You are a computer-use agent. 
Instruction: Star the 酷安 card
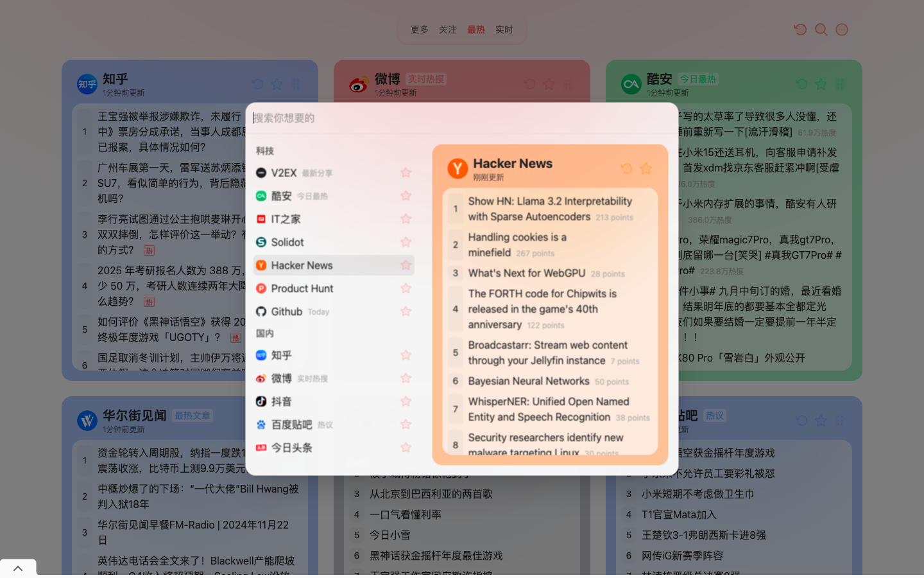(x=821, y=84)
